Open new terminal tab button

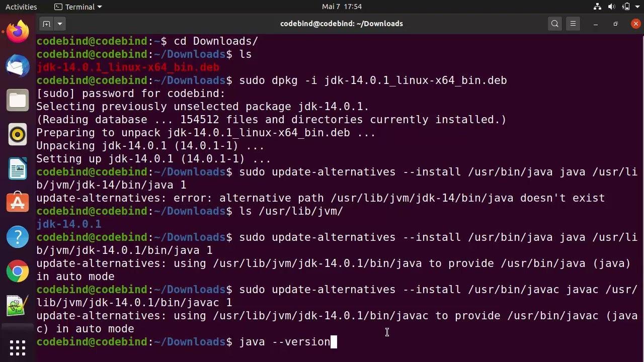(46, 24)
